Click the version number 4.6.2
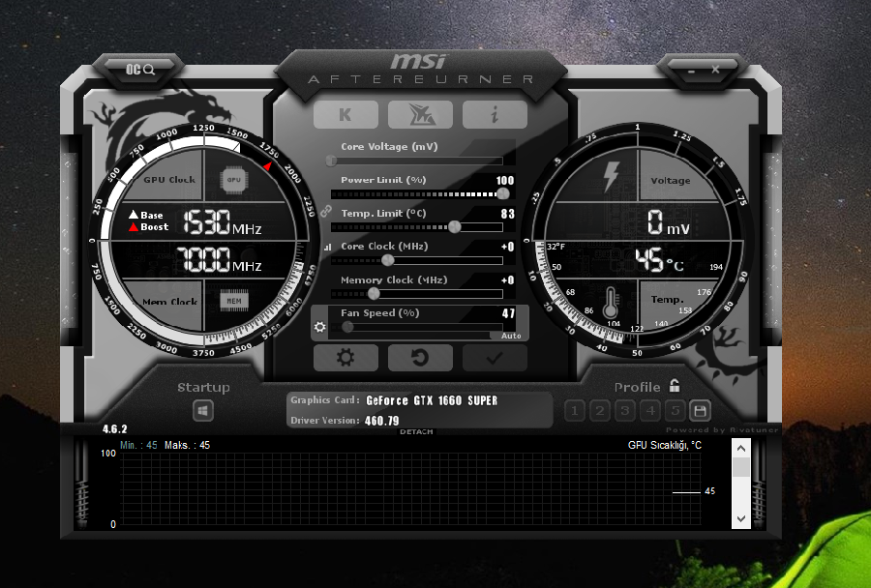Image resolution: width=871 pixels, height=588 pixels. (x=114, y=429)
